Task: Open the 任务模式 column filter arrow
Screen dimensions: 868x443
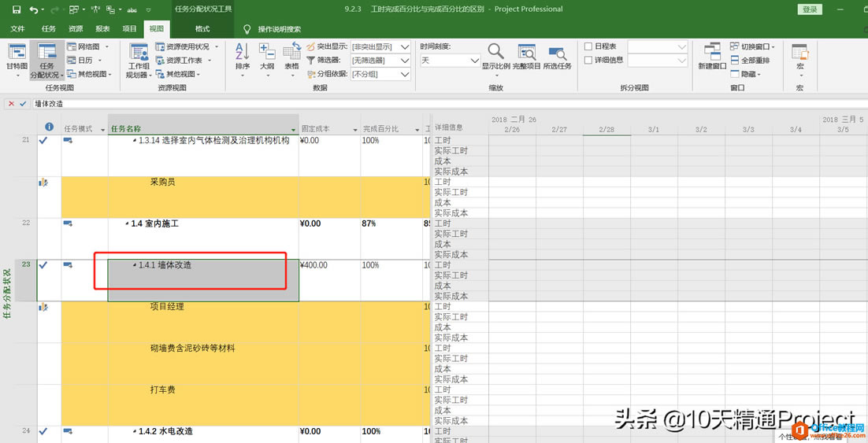Action: click(102, 129)
